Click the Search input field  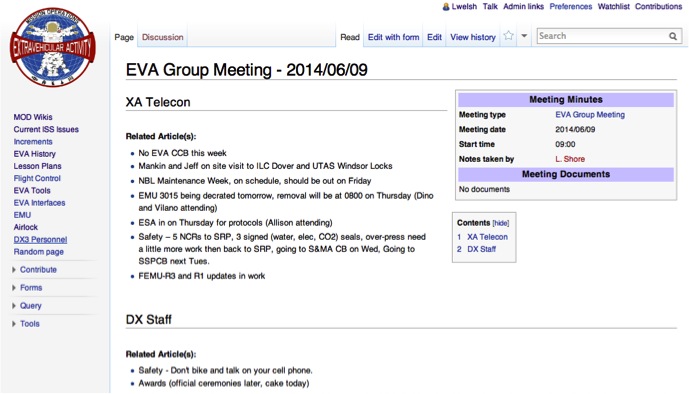click(x=602, y=36)
